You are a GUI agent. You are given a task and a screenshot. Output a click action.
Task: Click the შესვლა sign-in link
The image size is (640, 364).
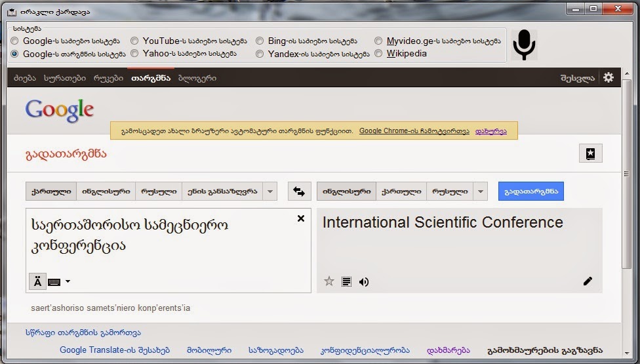578,78
